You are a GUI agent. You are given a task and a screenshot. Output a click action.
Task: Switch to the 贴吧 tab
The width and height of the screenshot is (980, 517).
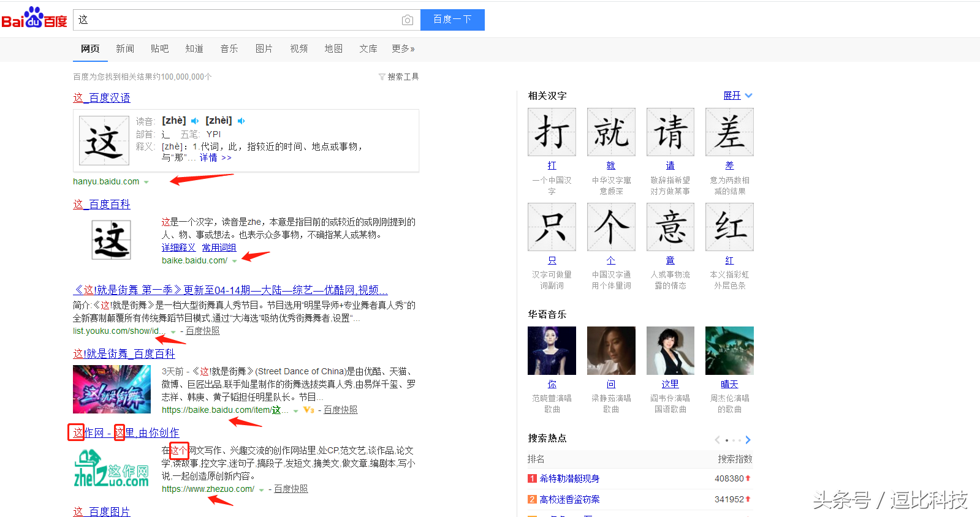pos(159,48)
